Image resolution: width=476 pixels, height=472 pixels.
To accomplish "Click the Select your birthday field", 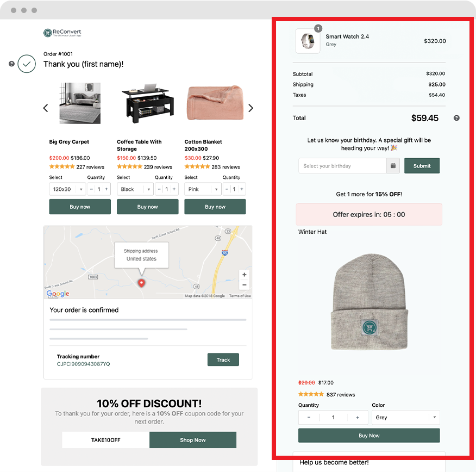I will point(342,166).
